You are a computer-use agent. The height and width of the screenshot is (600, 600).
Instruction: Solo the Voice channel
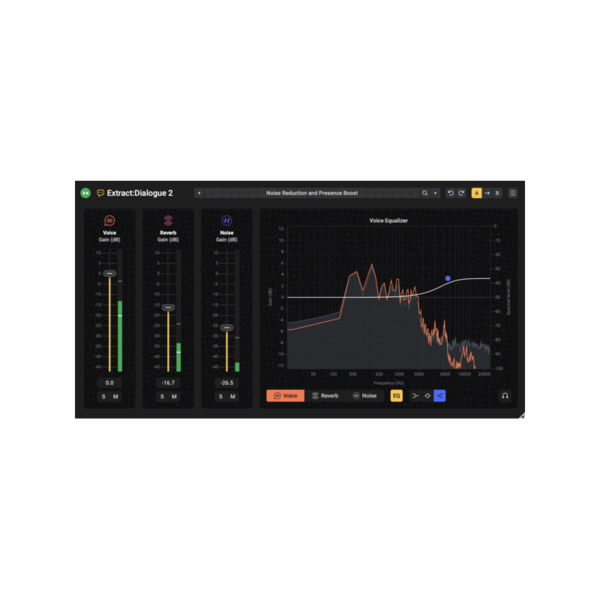coord(103,396)
